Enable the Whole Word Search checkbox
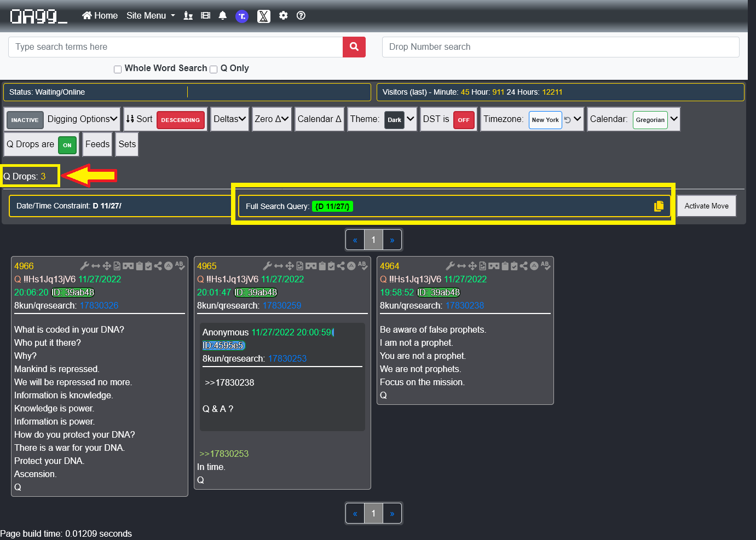 (118, 69)
